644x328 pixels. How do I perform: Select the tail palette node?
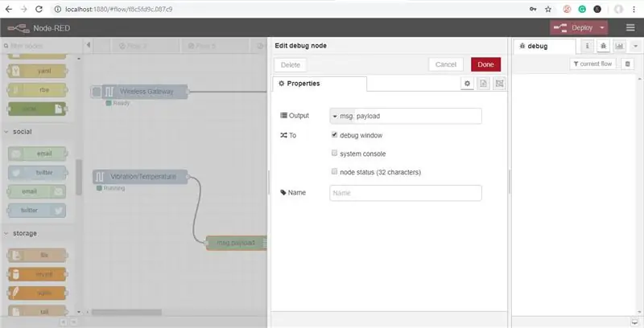[37, 311]
